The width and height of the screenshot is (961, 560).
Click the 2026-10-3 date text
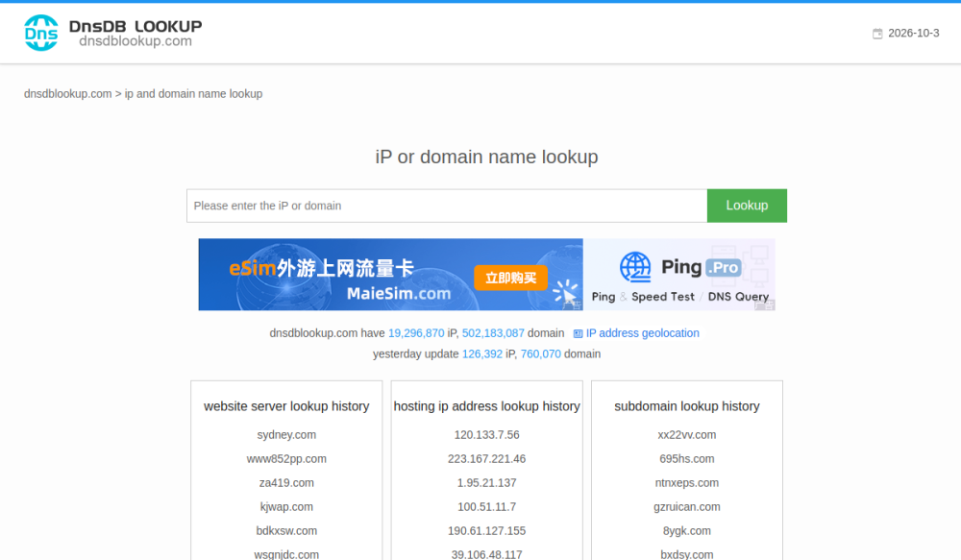[x=913, y=33]
